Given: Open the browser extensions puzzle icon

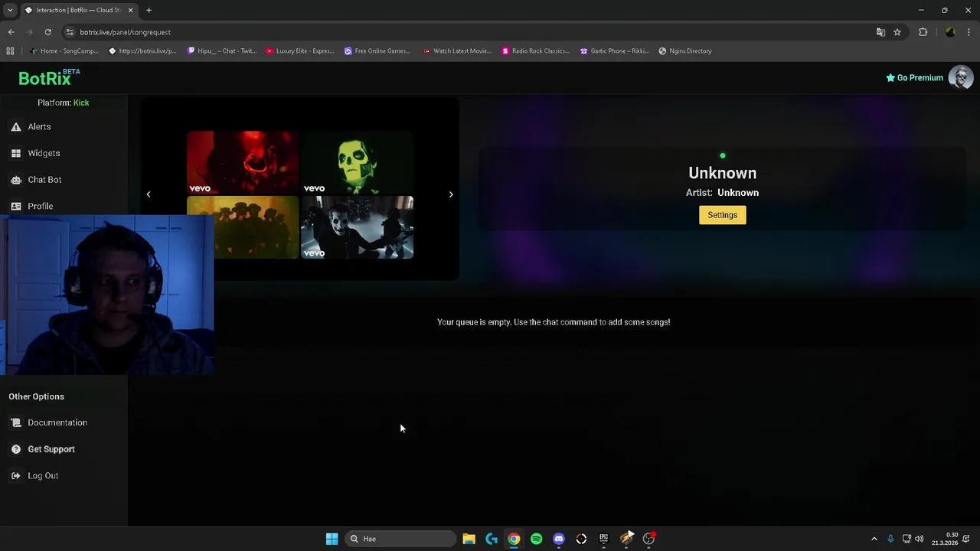Looking at the screenshot, I should (x=923, y=32).
